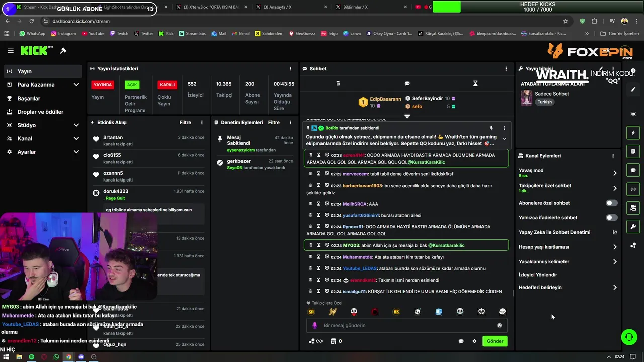Click the Bir mesaj gönderin input field
The width and height of the screenshot is (644, 362).
pos(407,325)
